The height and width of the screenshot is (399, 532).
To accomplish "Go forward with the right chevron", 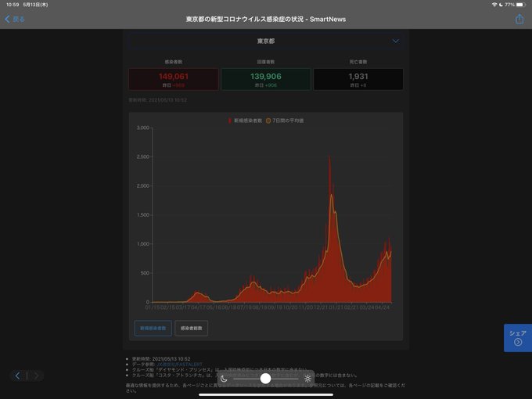I will click(x=36, y=376).
